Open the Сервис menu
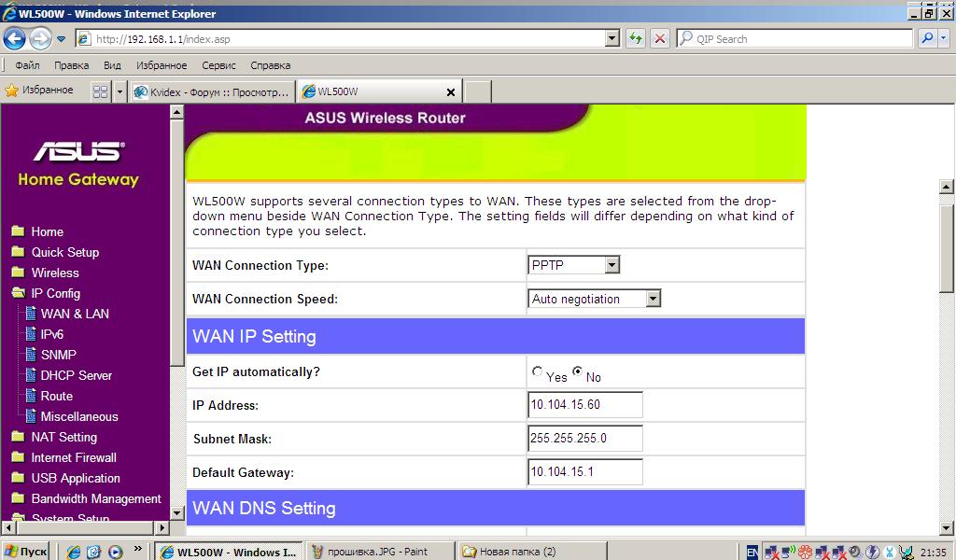Image resolution: width=956 pixels, height=560 pixels. 218,65
